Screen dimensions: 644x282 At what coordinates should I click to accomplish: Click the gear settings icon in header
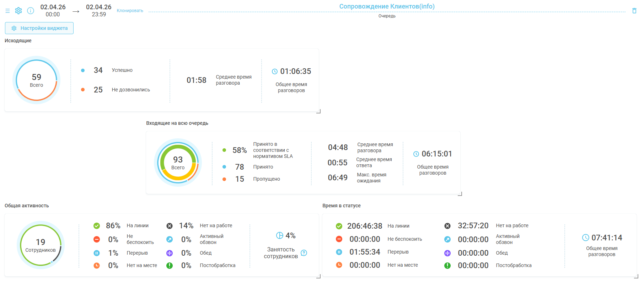tap(18, 11)
